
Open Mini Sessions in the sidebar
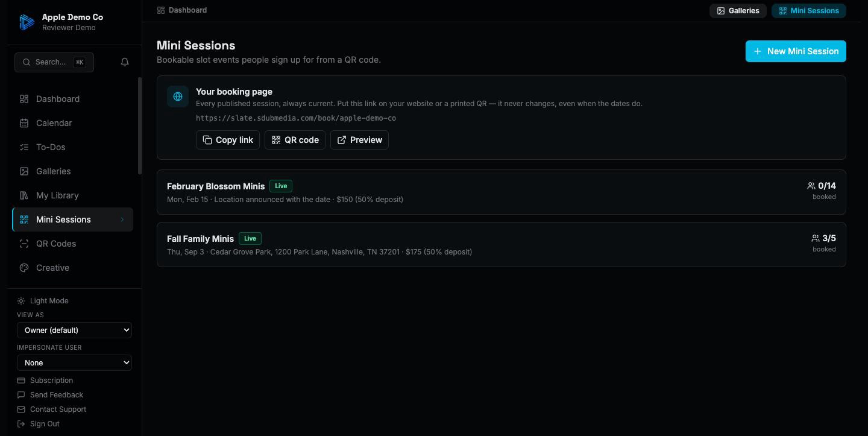73,220
